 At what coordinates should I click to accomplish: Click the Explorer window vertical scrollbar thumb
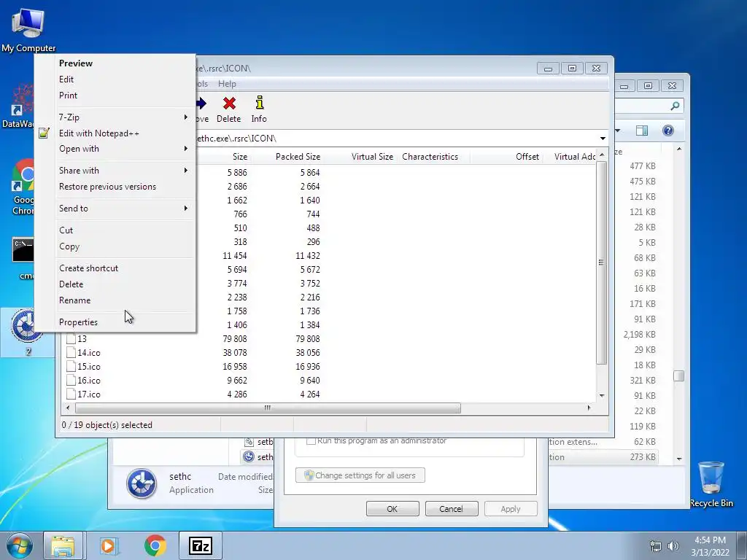[679, 376]
